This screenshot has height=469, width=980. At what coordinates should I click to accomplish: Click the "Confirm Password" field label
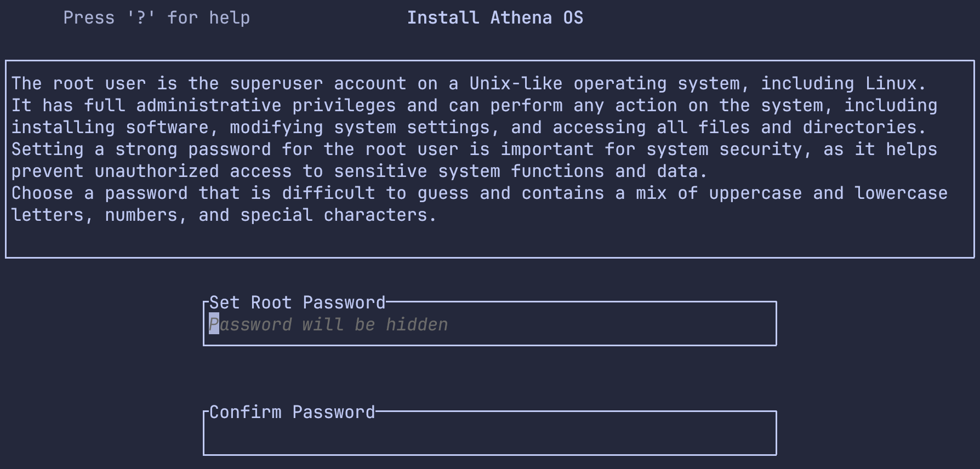(292, 413)
